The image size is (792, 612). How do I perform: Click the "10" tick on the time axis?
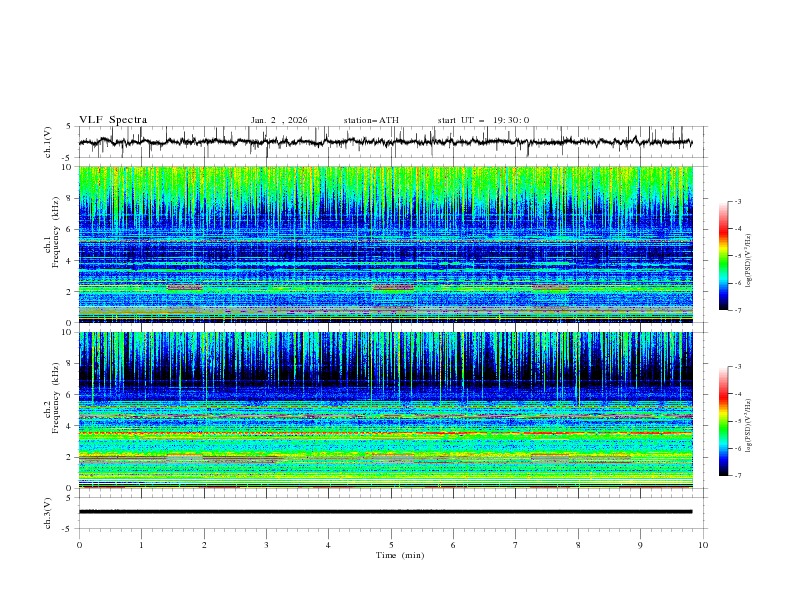coord(703,545)
